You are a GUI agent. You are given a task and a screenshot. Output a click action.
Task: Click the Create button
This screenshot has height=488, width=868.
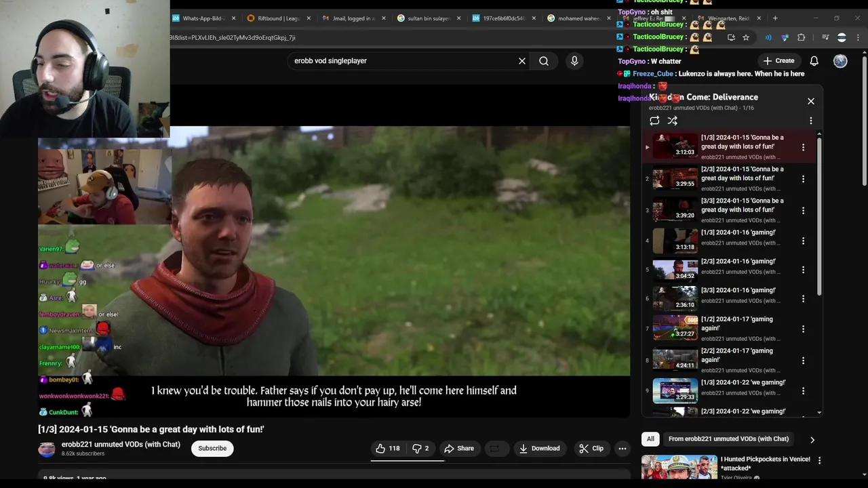778,61
